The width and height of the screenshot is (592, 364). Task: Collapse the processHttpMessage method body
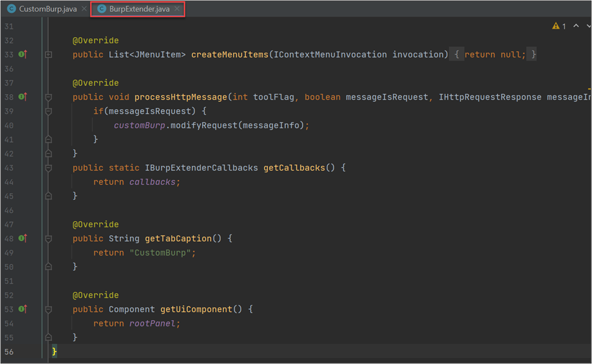coord(48,97)
